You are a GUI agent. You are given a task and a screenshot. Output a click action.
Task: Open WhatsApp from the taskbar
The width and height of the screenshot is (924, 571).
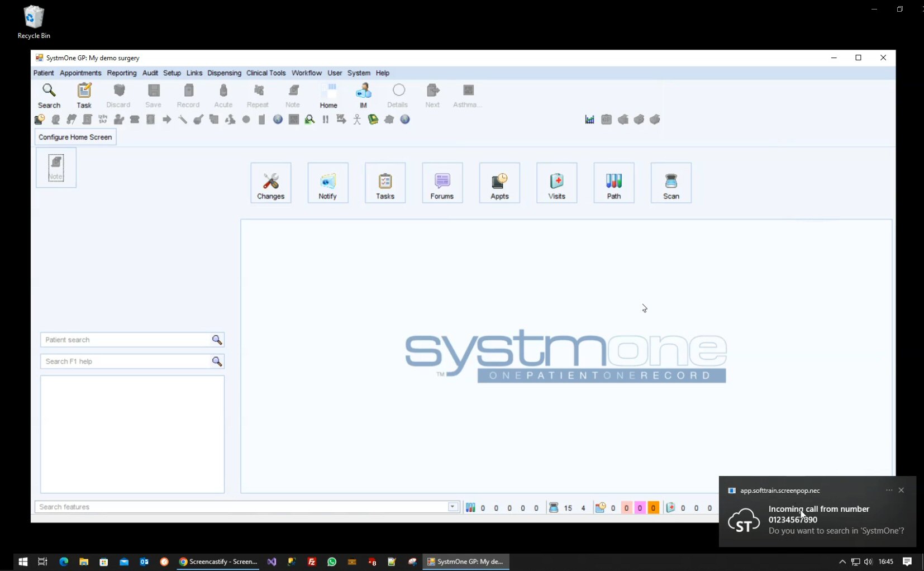coord(332,562)
